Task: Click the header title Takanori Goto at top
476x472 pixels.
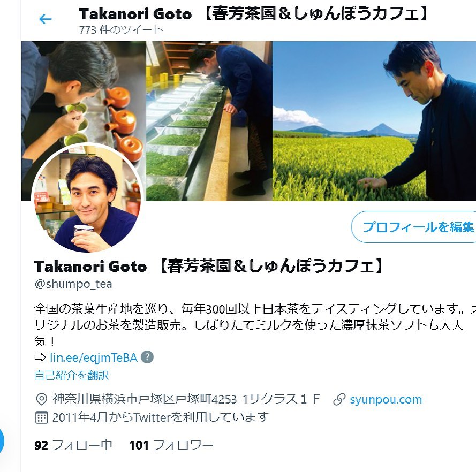Action: point(135,14)
